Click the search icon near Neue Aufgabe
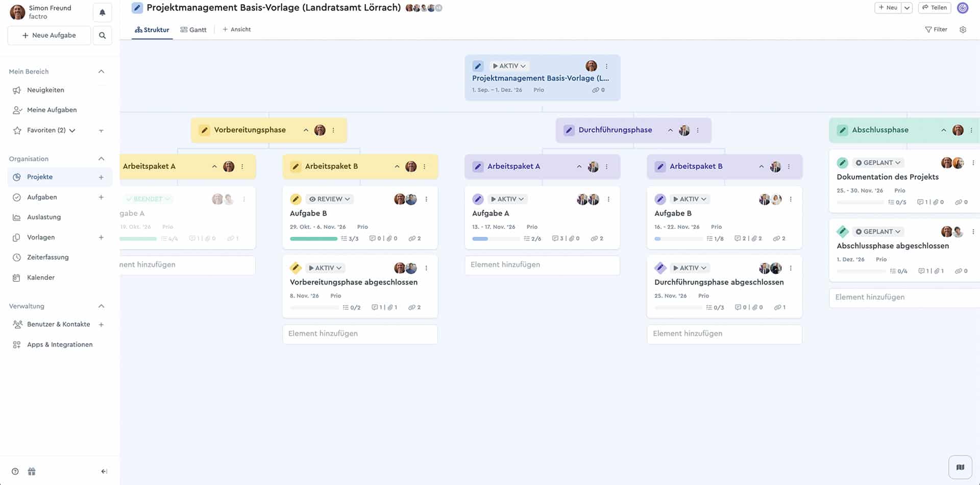The image size is (980, 485). (102, 35)
